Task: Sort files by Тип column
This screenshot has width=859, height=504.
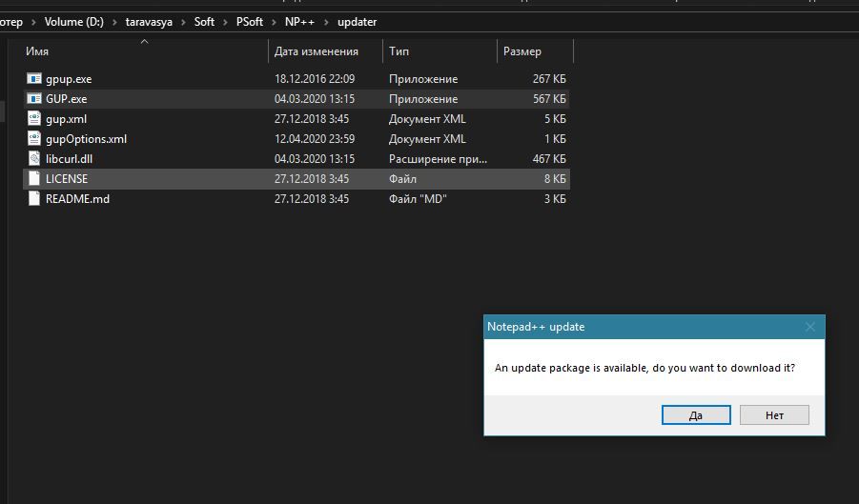Action: (399, 51)
